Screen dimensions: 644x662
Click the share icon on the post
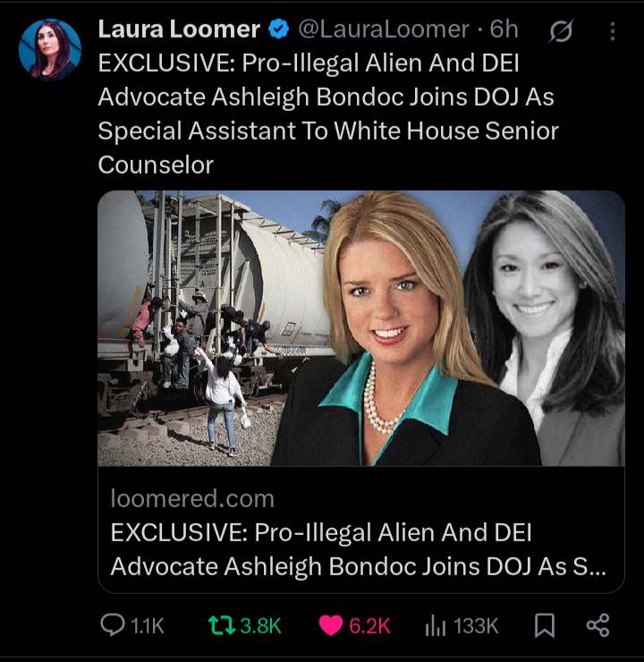click(x=598, y=625)
